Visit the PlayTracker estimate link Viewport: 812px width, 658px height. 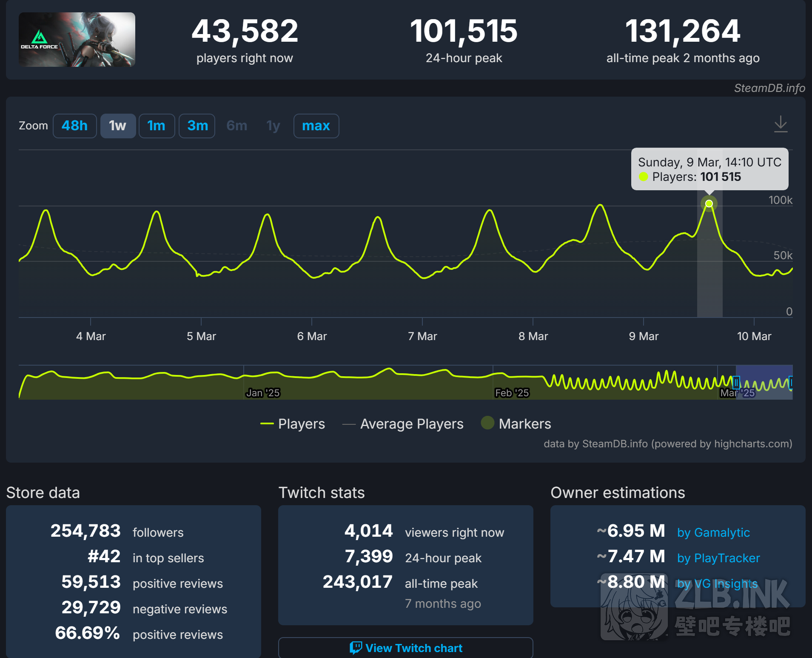[x=718, y=558]
